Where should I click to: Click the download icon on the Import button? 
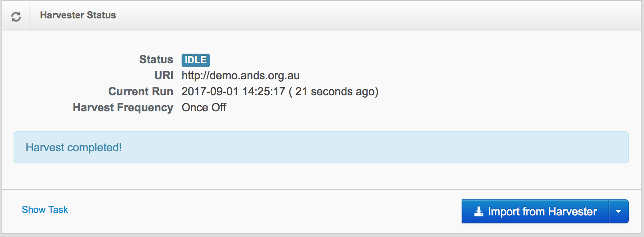(x=478, y=211)
